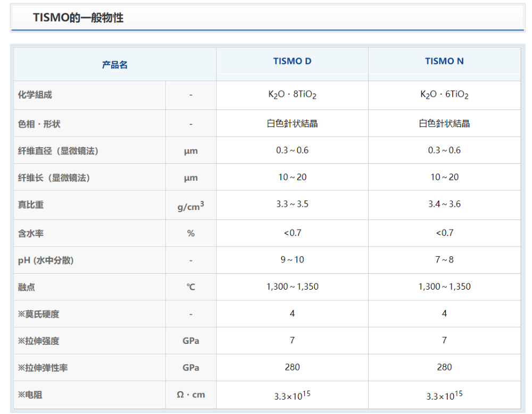Select the ※拉伸强度 row label
The width and height of the screenshot is (532, 414).
coord(38,341)
